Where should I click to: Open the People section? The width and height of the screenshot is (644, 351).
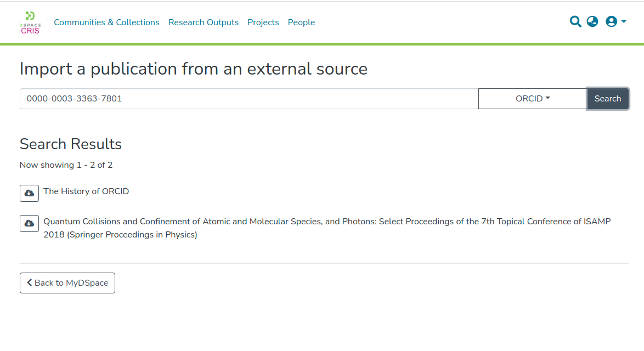tap(301, 22)
